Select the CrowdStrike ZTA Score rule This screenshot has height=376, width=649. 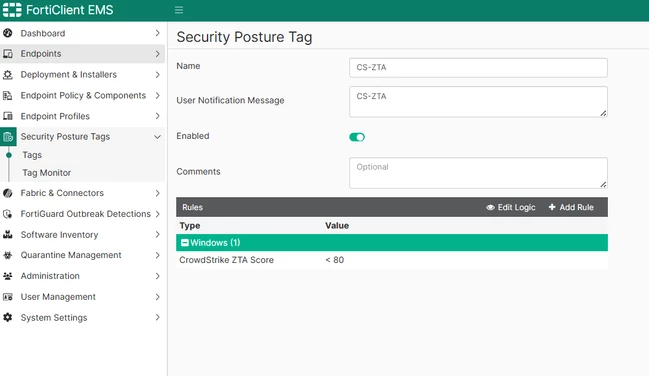tap(226, 260)
